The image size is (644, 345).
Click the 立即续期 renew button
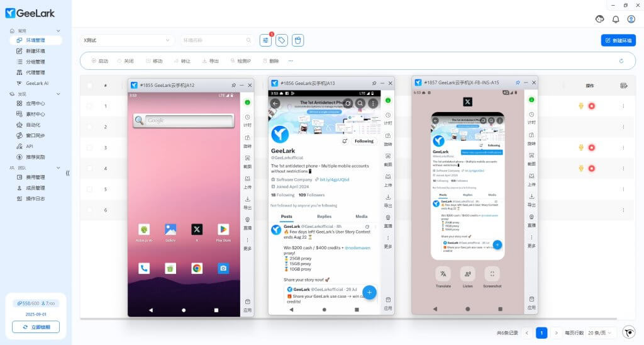tap(36, 327)
